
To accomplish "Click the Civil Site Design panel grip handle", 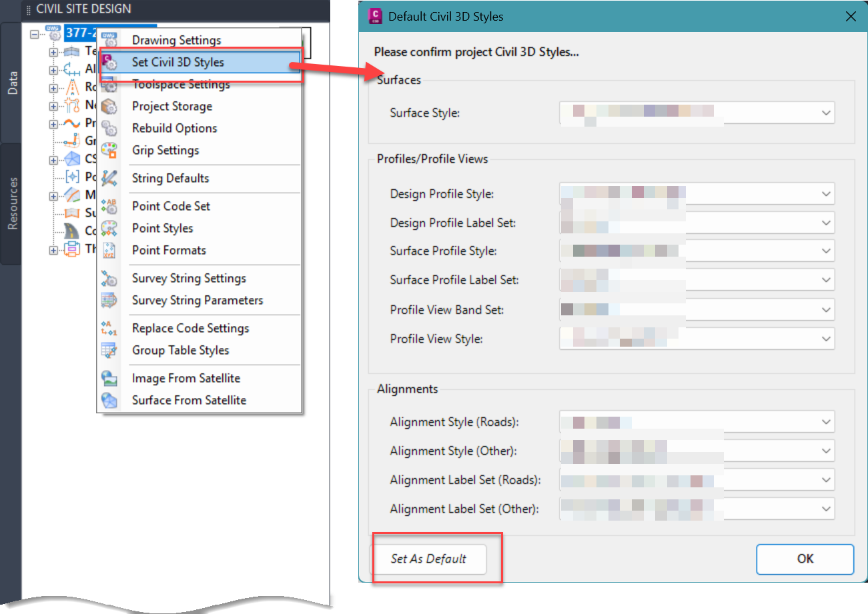I will pos(29,9).
